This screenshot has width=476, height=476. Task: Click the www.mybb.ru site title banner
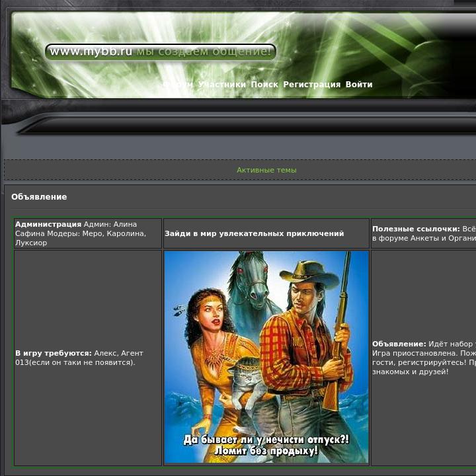(160, 52)
